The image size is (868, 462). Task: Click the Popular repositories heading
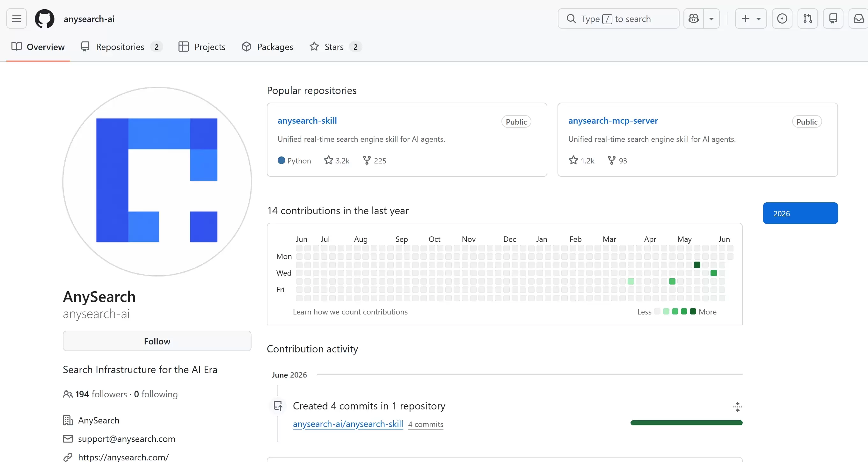(312, 90)
